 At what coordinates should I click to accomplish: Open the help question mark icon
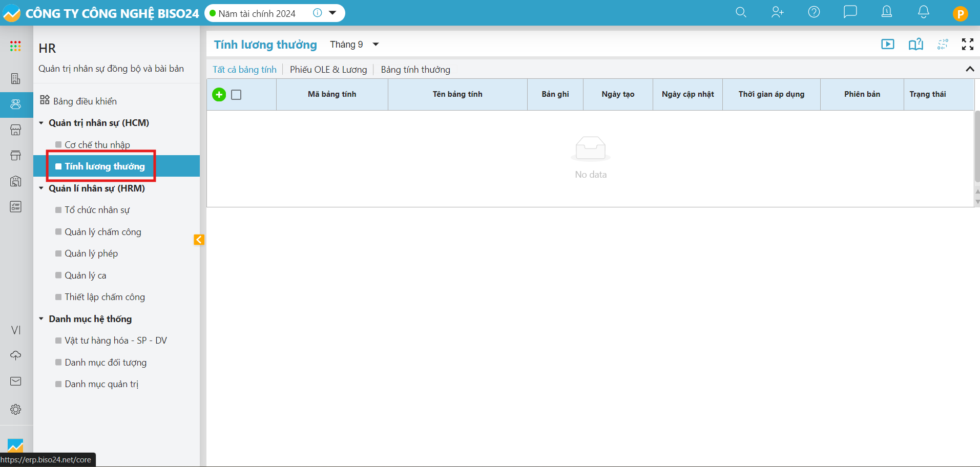click(814, 12)
